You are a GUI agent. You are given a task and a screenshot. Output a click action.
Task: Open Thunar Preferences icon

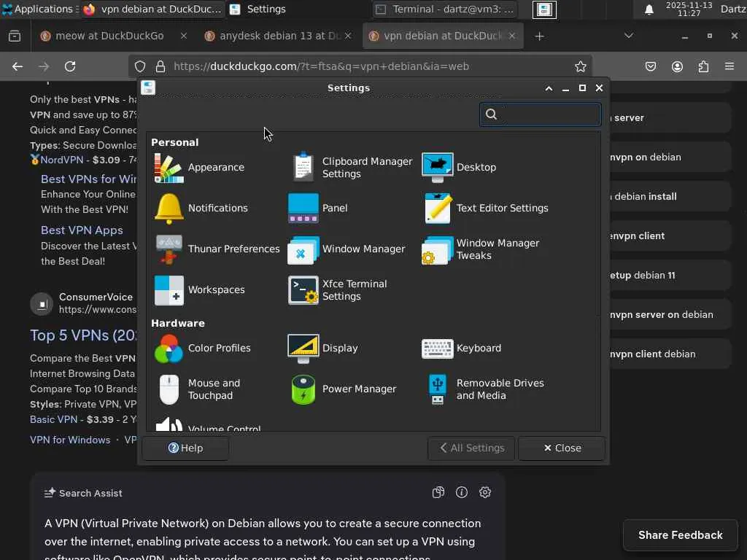click(x=169, y=249)
